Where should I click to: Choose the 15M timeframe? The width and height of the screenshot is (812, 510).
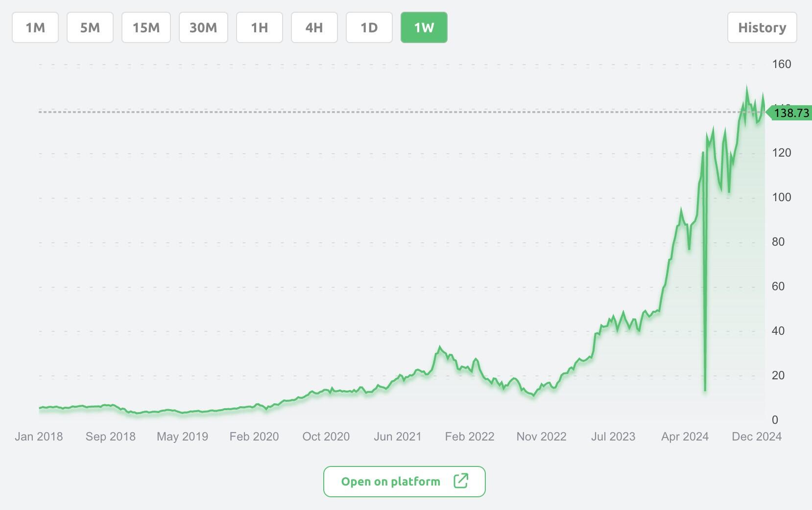click(x=146, y=27)
